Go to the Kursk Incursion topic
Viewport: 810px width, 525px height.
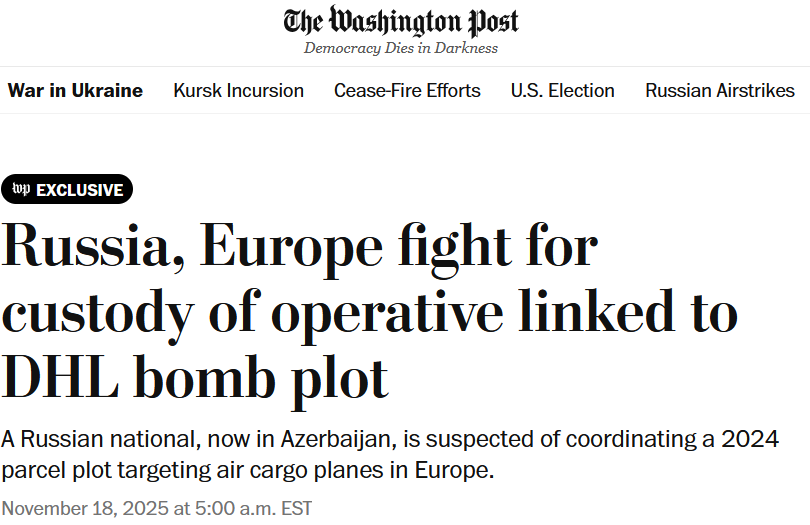tap(238, 90)
